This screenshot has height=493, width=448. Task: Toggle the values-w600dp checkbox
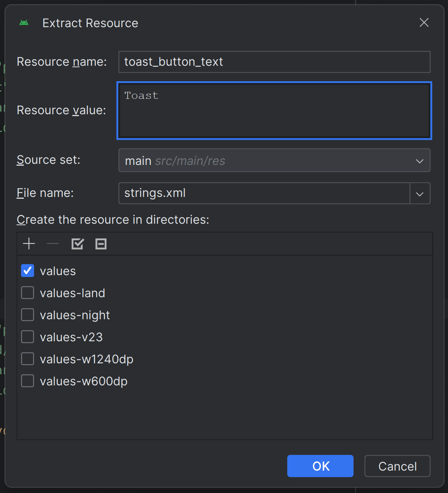[28, 381]
